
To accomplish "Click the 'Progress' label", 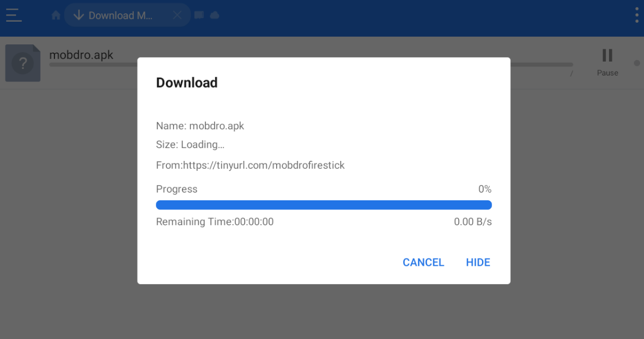I will point(176,189).
